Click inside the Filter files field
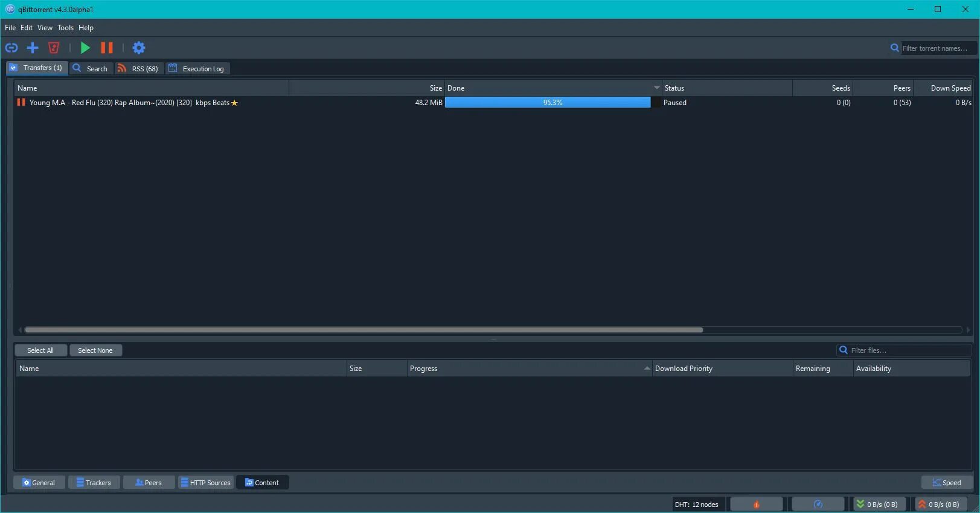980x513 pixels. click(x=910, y=350)
